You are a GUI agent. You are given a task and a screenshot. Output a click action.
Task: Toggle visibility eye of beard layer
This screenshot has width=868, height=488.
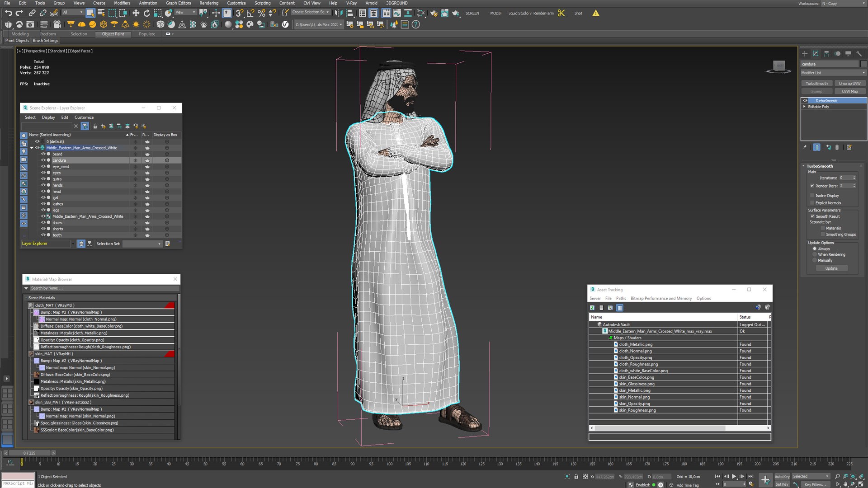43,154
